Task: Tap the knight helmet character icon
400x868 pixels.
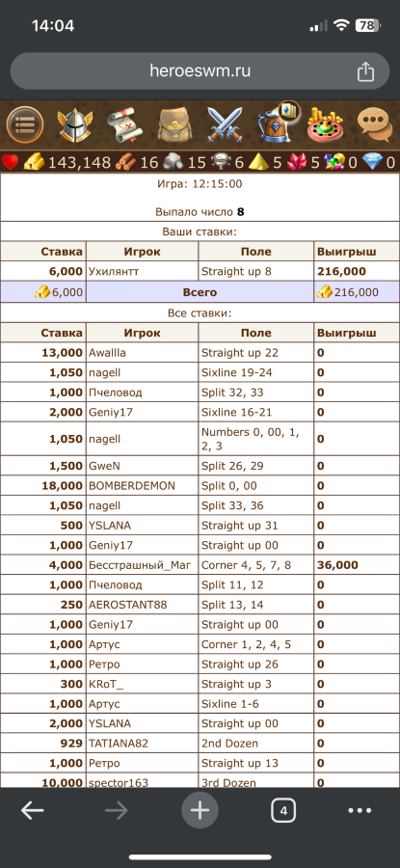Action: pos(75,125)
